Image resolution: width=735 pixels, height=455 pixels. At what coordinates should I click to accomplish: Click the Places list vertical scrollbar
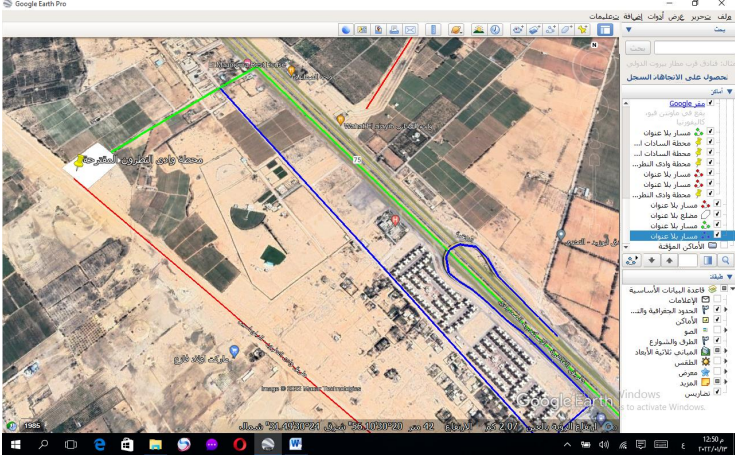coord(626,173)
